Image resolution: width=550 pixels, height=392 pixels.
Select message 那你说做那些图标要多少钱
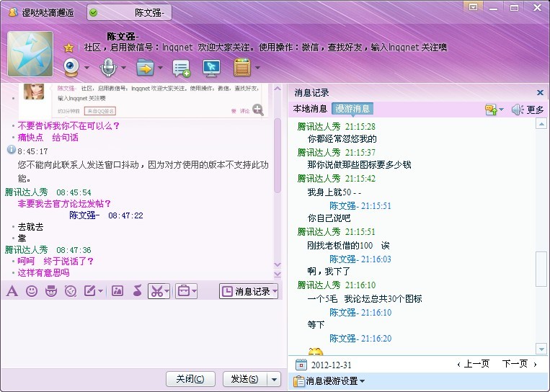pos(359,165)
